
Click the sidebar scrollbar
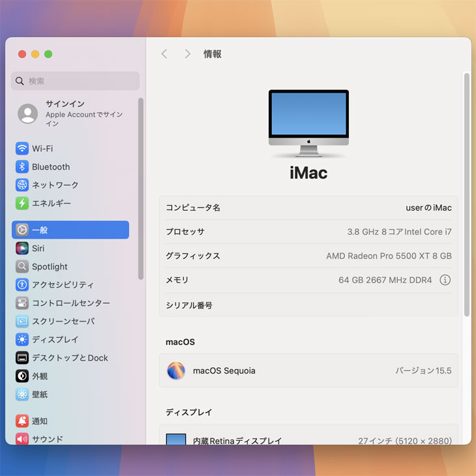coord(141,188)
